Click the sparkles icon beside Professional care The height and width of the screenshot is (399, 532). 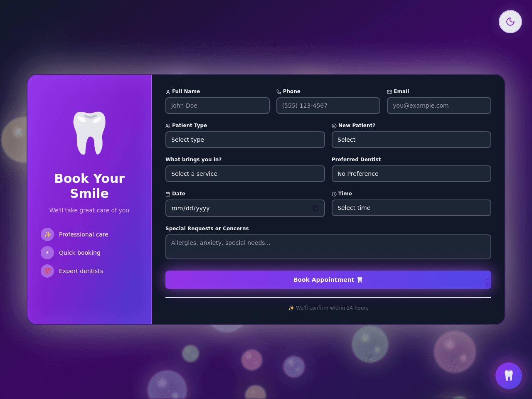pyautogui.click(x=47, y=234)
